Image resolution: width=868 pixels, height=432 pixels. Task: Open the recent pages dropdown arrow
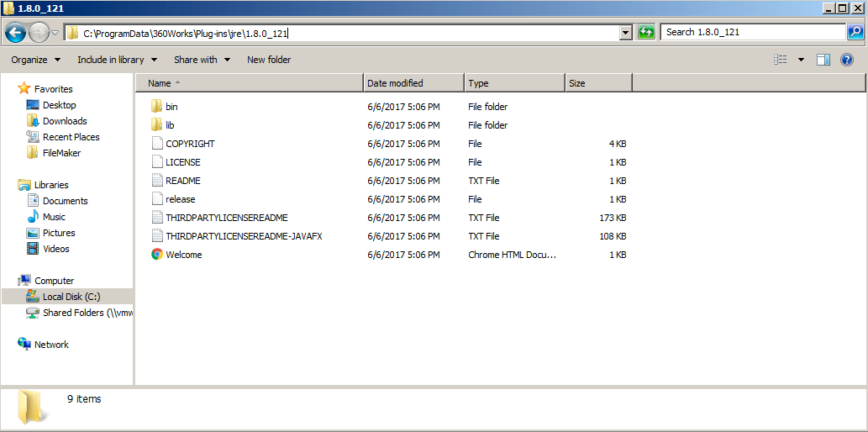55,33
